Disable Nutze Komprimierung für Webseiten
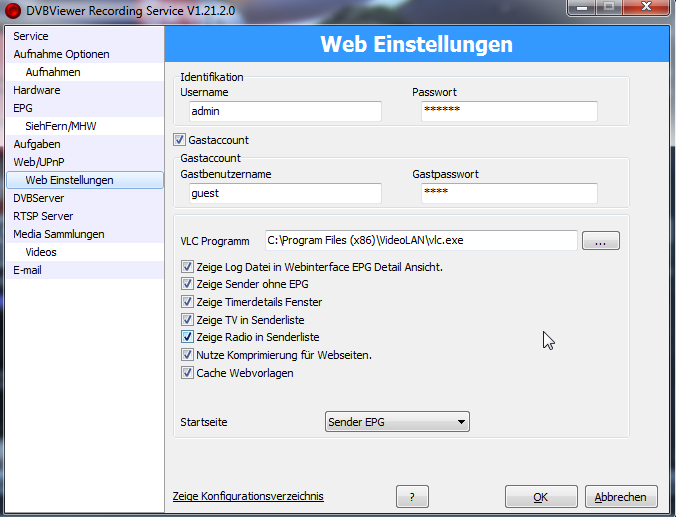The image size is (676, 517). [188, 356]
